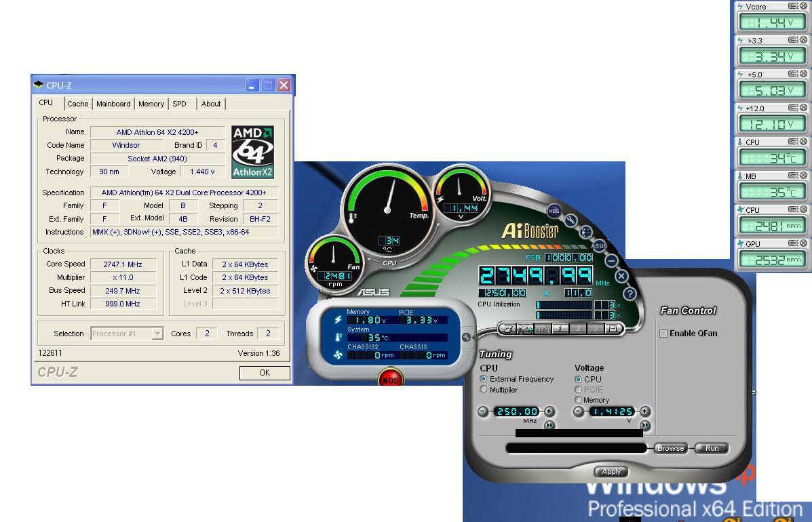Decrease CPU voltage with minus button
This screenshot has height=522, width=812.
point(579,411)
